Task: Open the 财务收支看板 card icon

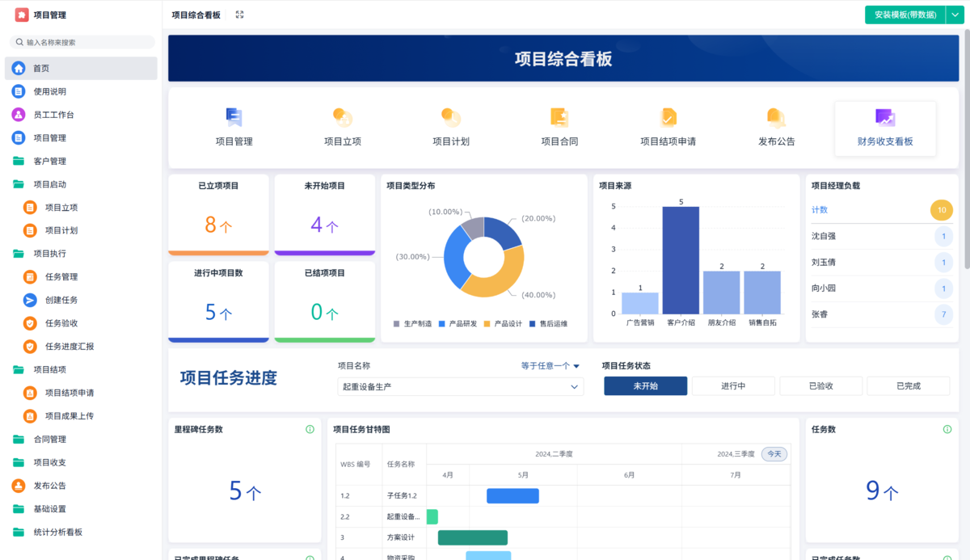Action: (x=885, y=118)
